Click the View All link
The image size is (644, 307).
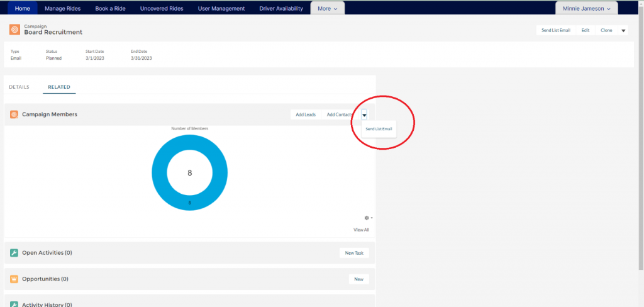tap(361, 230)
